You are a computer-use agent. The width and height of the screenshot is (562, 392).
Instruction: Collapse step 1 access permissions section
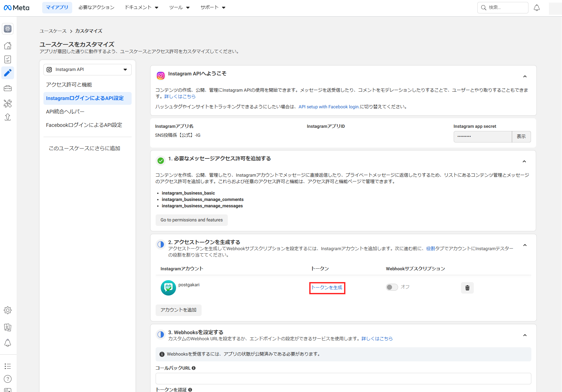pyautogui.click(x=524, y=162)
